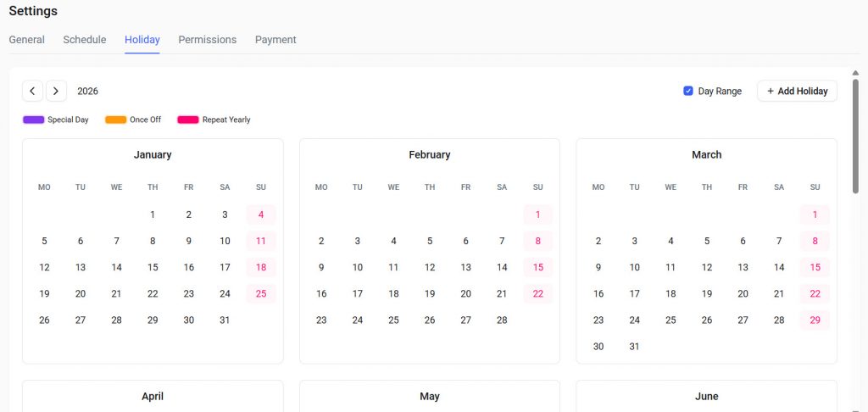868x412 pixels.
Task: Select January 15 on the calendar
Action: click(153, 268)
